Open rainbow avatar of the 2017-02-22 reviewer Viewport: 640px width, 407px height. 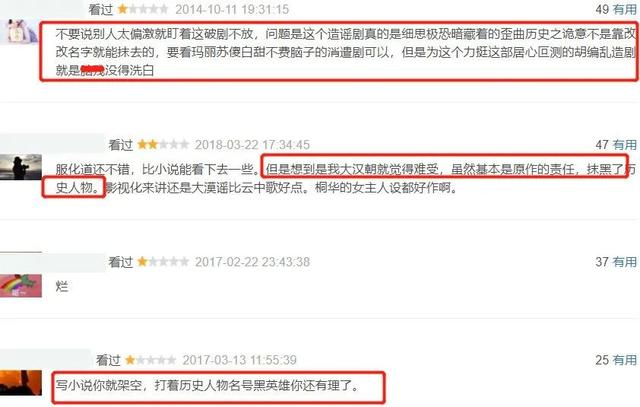[x=21, y=285]
